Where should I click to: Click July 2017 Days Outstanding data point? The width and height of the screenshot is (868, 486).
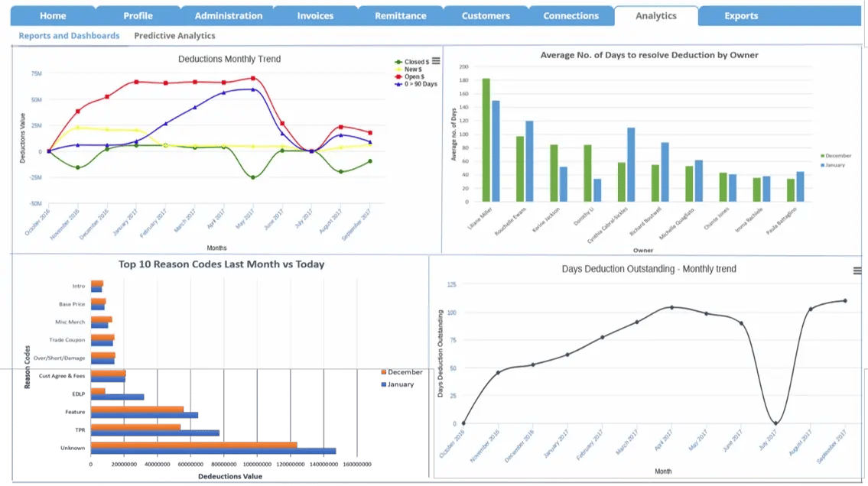(x=775, y=423)
